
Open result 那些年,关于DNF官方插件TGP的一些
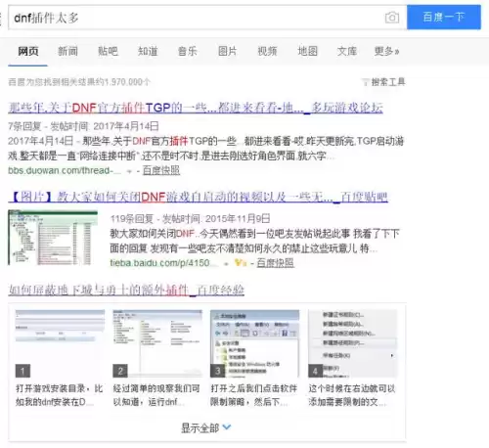click(x=196, y=108)
